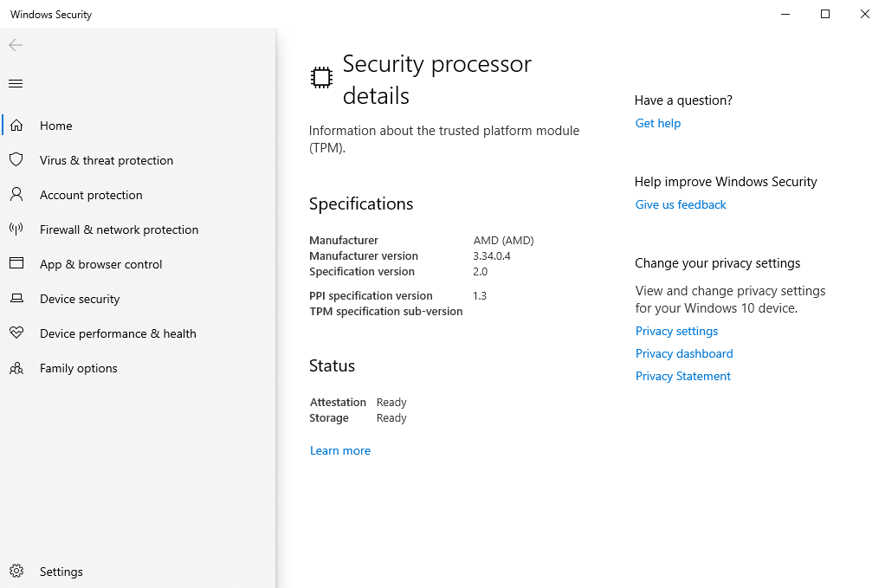The height and width of the screenshot is (588, 885).
Task: Select Virus & threat protection label
Action: pos(107,160)
